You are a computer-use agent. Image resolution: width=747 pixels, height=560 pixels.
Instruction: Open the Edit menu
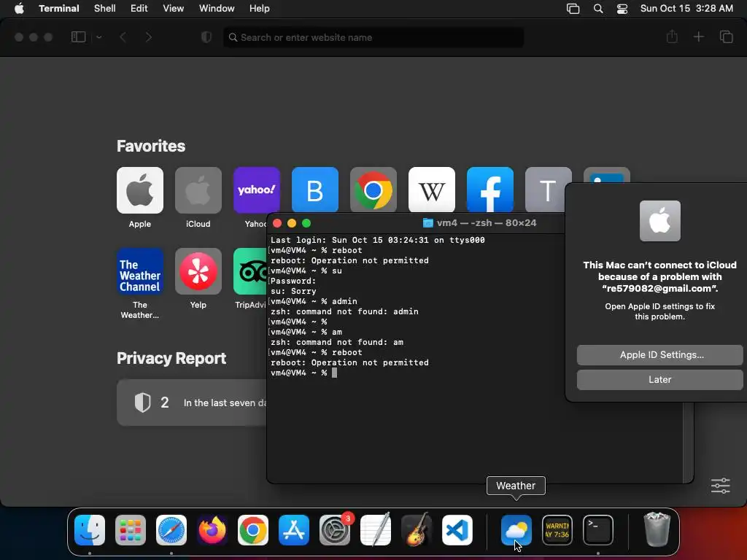(x=139, y=9)
